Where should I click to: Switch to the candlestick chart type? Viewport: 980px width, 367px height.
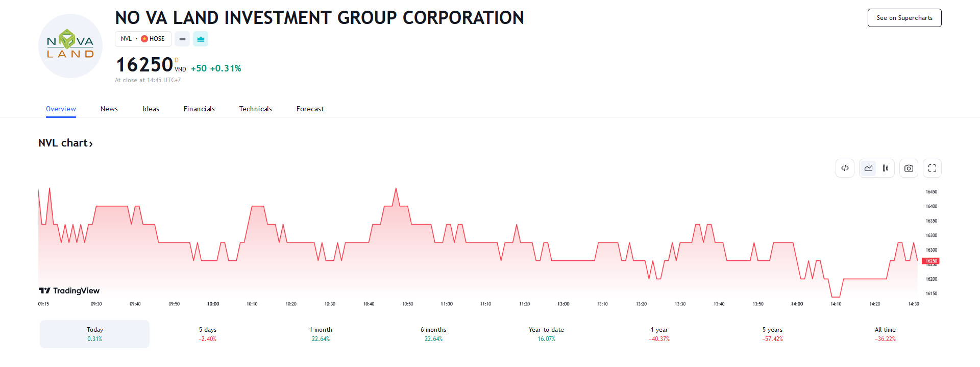[886, 168]
